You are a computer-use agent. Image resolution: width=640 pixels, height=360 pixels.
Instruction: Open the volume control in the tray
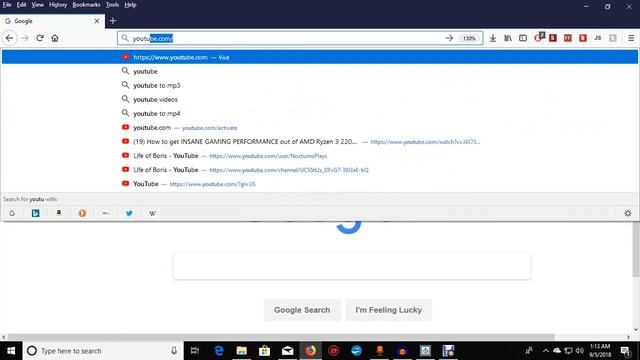pos(579,351)
